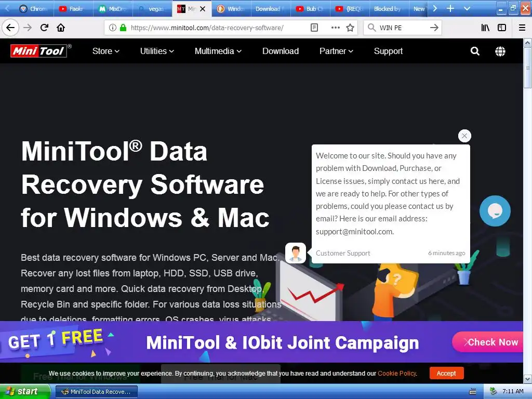The width and height of the screenshot is (532, 399).
Task: Accept the cookie notice
Action: tap(446, 373)
